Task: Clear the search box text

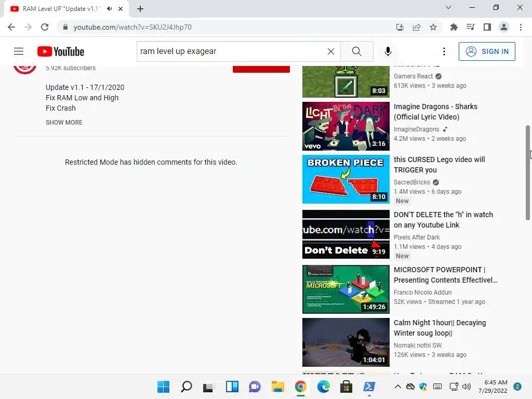Action: (x=331, y=51)
